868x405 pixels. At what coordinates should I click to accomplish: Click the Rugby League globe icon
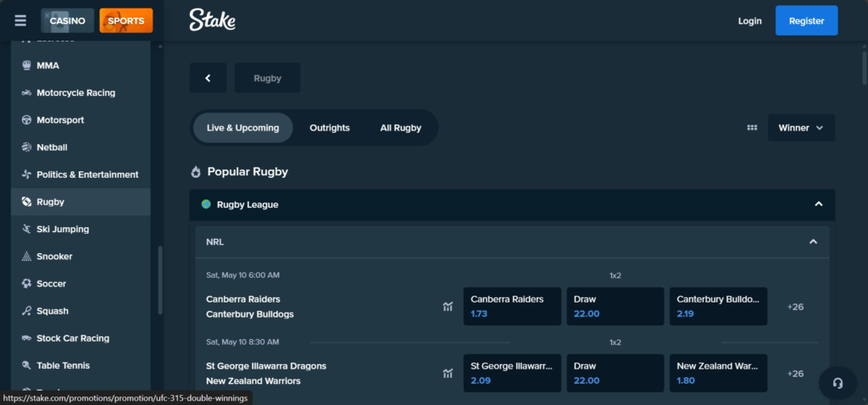pos(206,204)
